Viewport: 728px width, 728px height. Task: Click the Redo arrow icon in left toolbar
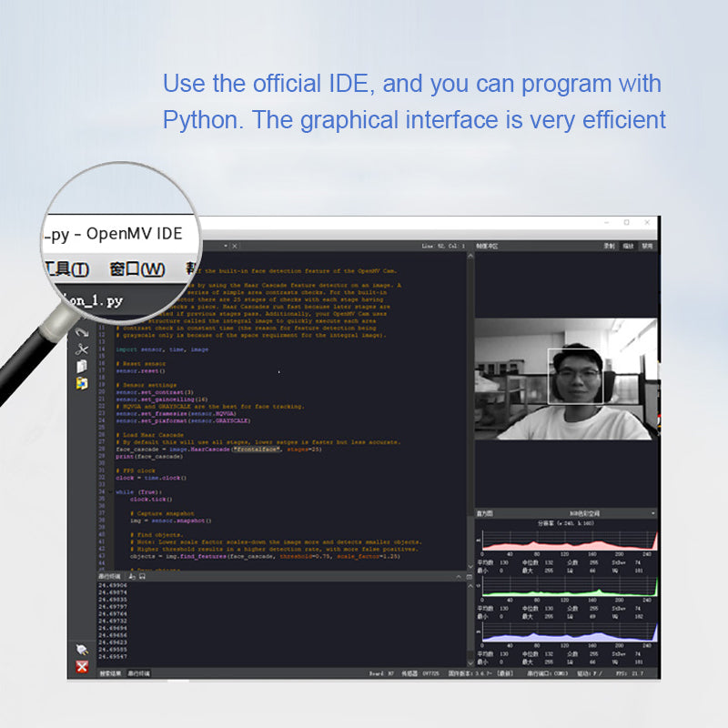(81, 333)
